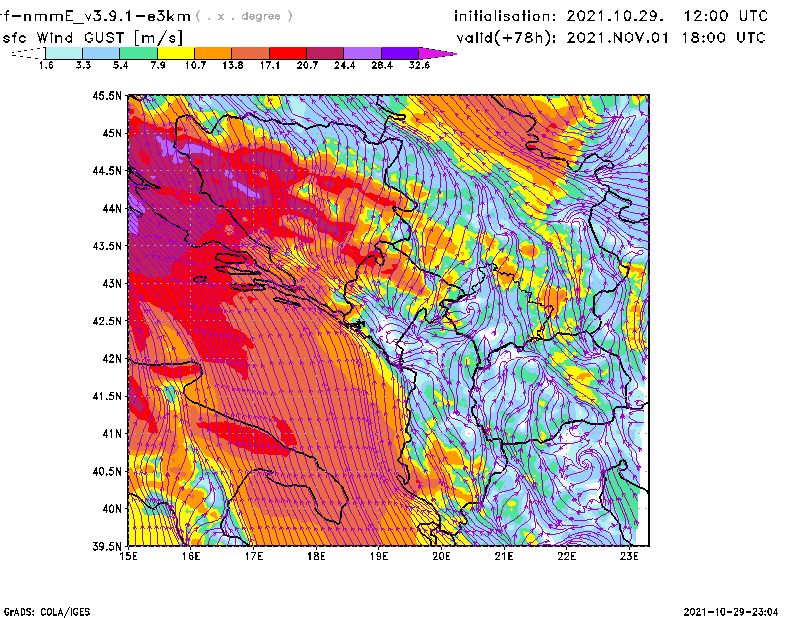Click the 45N latitude label
Screen dimensions: 800x618
pos(112,133)
